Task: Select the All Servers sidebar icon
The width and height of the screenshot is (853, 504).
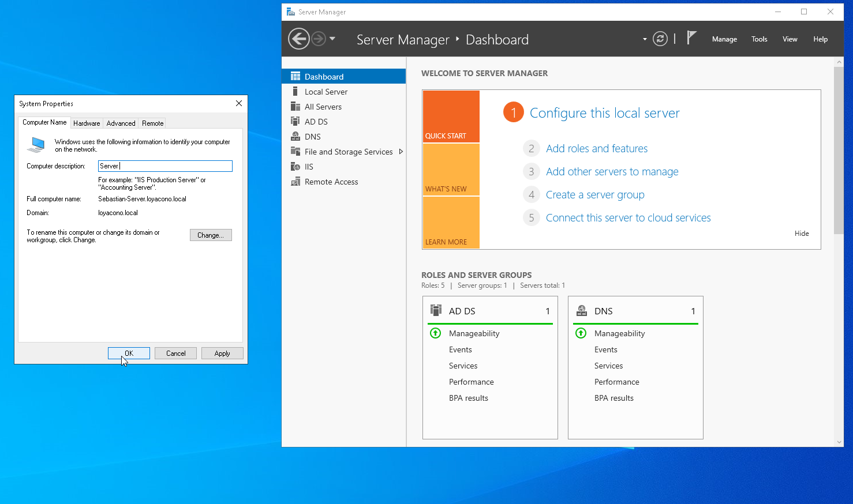Action: 295,106
